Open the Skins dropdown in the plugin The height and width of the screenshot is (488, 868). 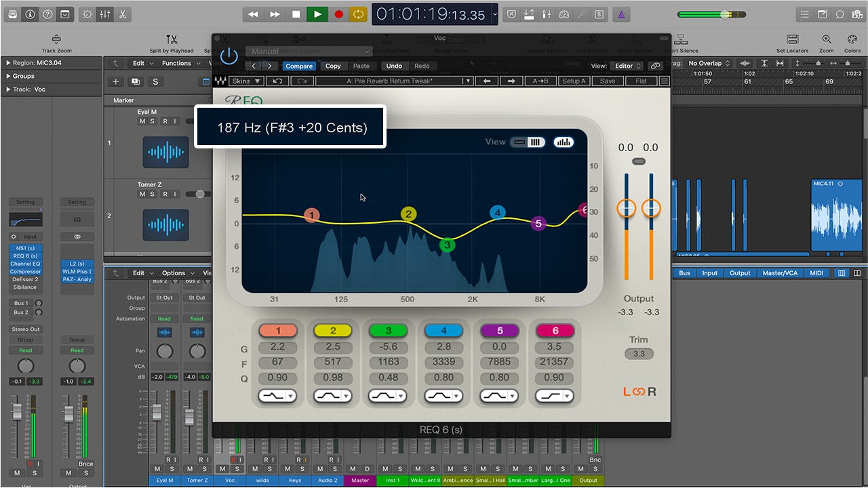245,81
